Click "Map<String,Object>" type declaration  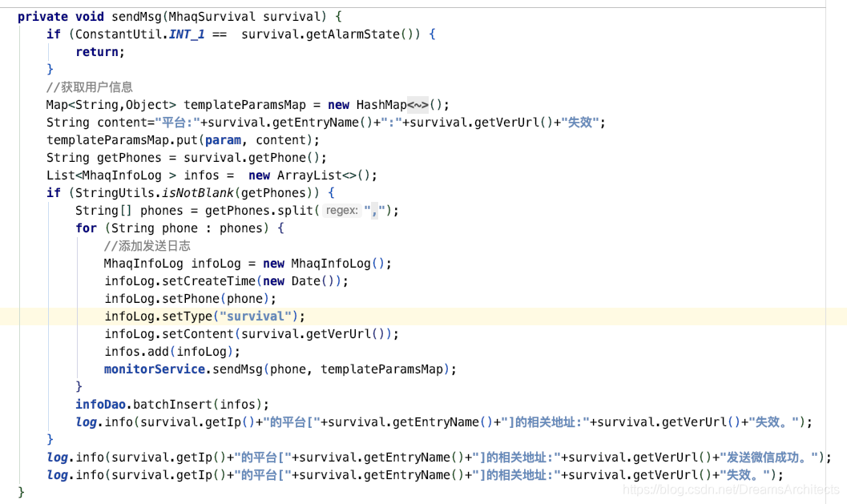pyautogui.click(x=111, y=105)
